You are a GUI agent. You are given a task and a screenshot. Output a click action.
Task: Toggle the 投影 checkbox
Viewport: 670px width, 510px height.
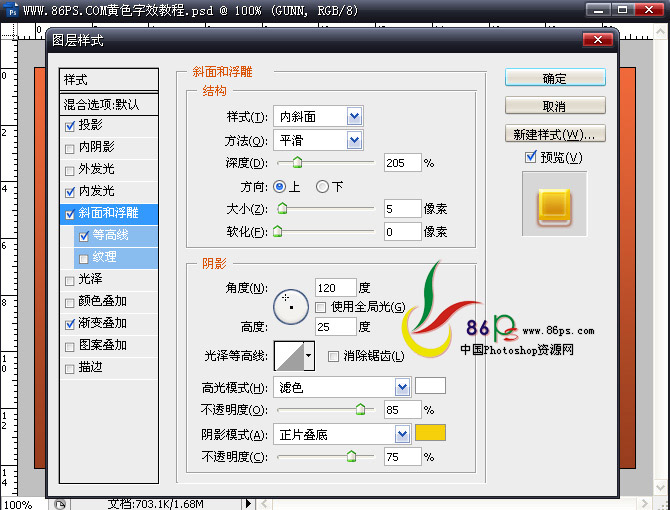pos(70,126)
